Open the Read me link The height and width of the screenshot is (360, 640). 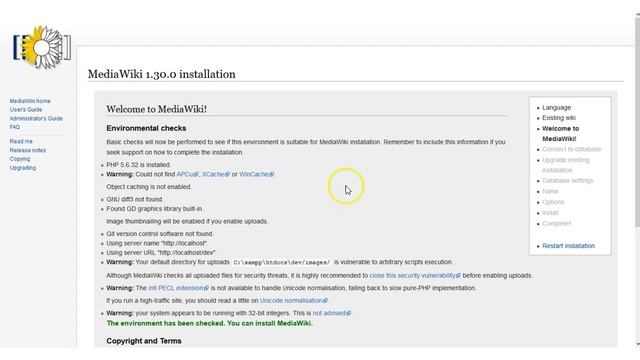(x=21, y=141)
